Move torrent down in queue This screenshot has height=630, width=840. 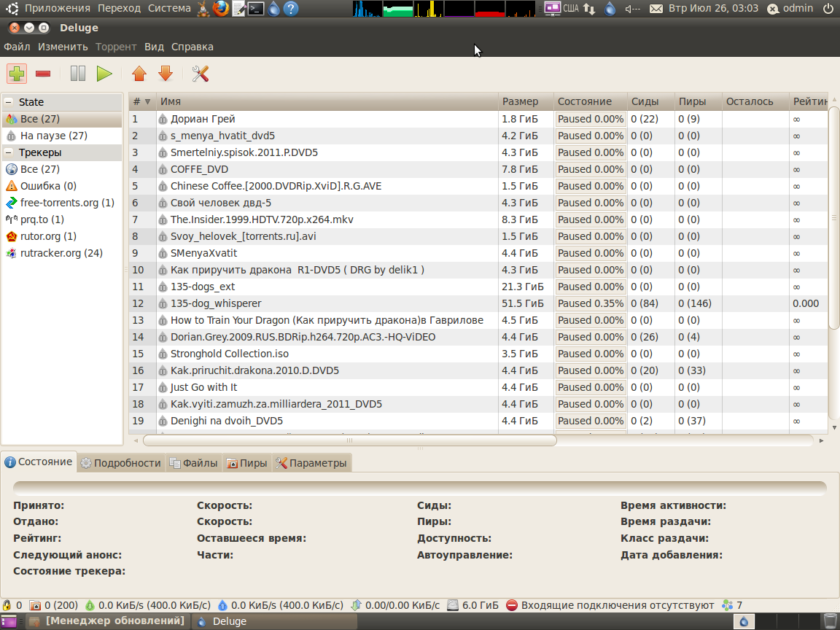[x=166, y=74]
